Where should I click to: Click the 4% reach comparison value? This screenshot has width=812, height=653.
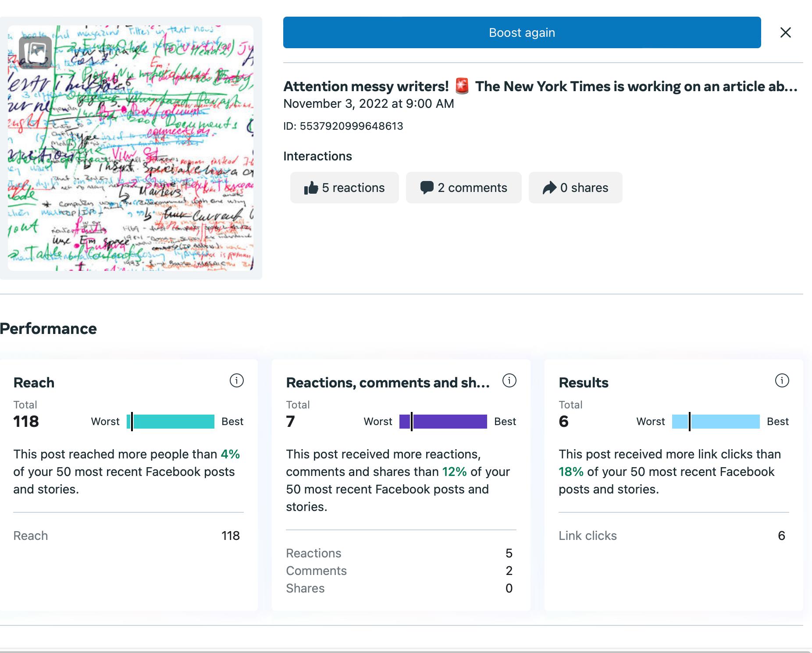[x=230, y=454]
